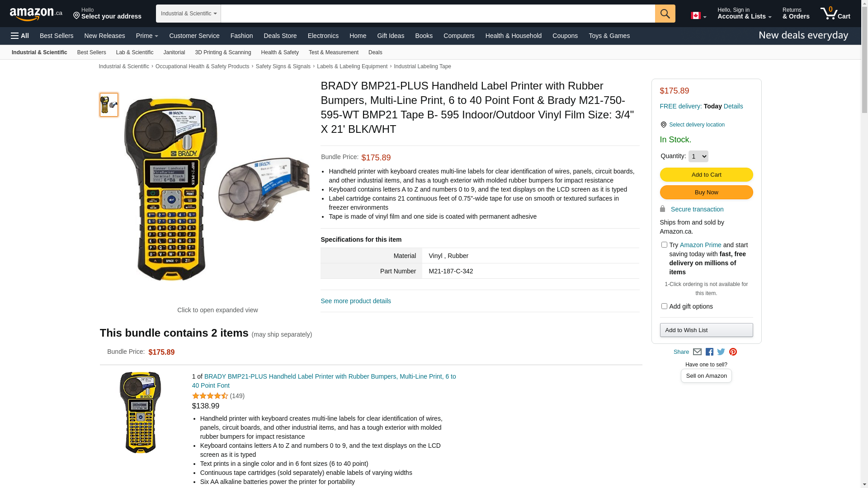This screenshot has height=488, width=868.
Task: Open Industrial & Scientific search category dropdown
Action: click(x=189, y=14)
